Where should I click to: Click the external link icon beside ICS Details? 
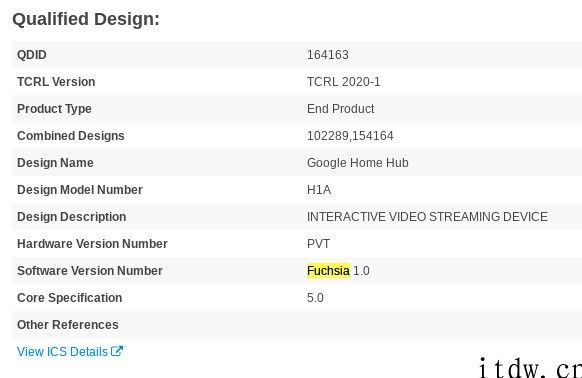117,351
